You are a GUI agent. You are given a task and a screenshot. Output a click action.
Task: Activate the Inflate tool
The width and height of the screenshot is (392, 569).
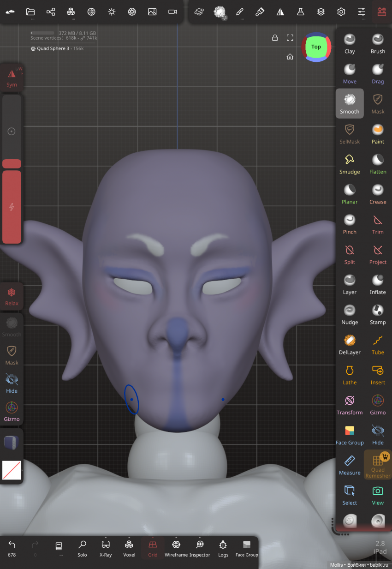click(x=378, y=284)
